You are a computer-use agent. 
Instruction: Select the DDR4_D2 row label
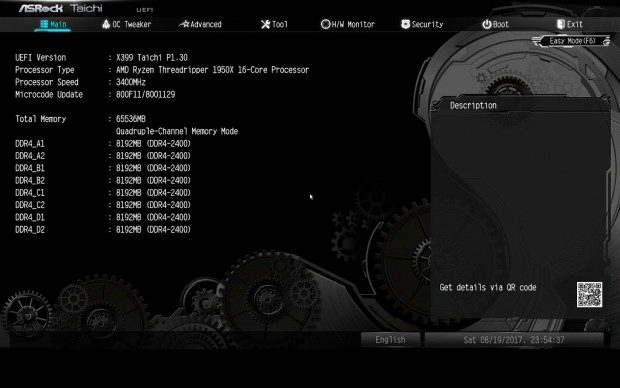point(30,229)
